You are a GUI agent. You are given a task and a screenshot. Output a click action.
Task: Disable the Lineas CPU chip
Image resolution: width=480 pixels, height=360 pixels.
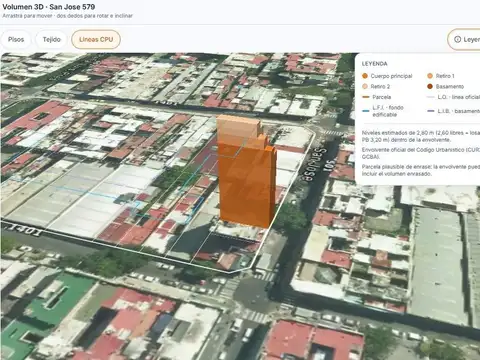(96, 39)
